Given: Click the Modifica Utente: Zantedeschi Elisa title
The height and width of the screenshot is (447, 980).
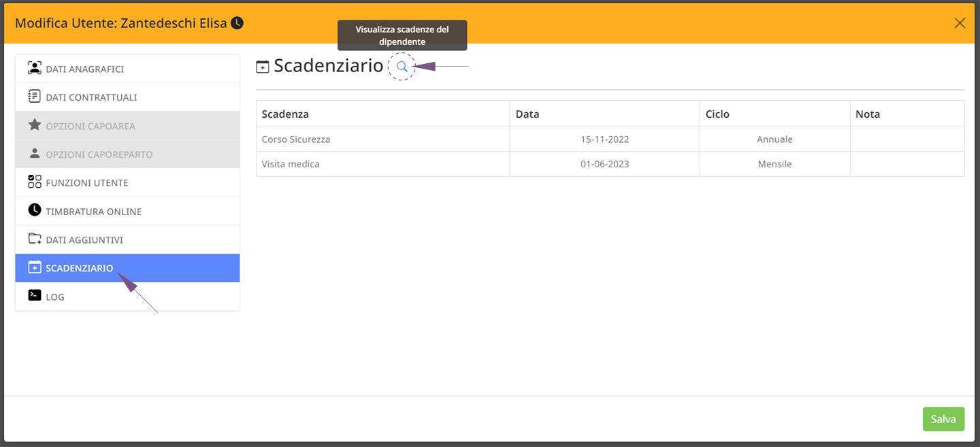Looking at the screenshot, I should [121, 23].
